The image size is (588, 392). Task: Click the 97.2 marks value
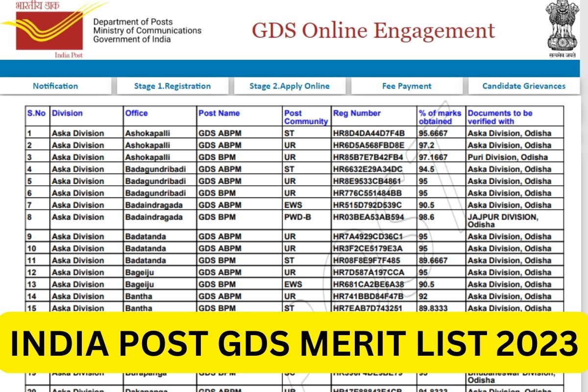point(426,145)
